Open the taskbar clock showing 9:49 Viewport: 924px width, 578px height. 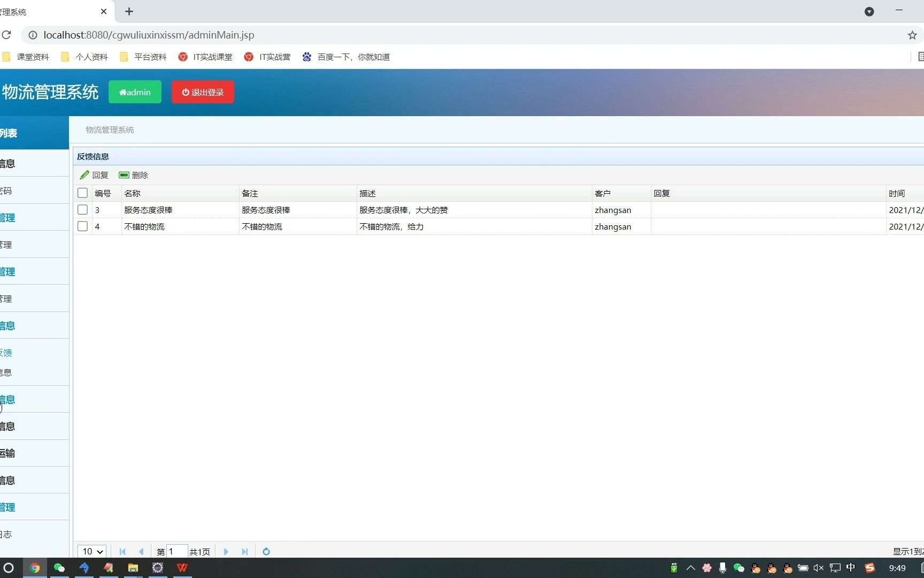pos(897,568)
